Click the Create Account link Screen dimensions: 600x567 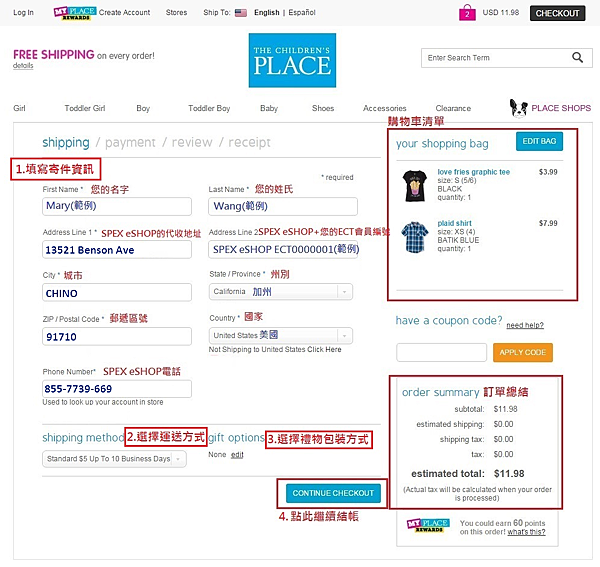(x=124, y=13)
